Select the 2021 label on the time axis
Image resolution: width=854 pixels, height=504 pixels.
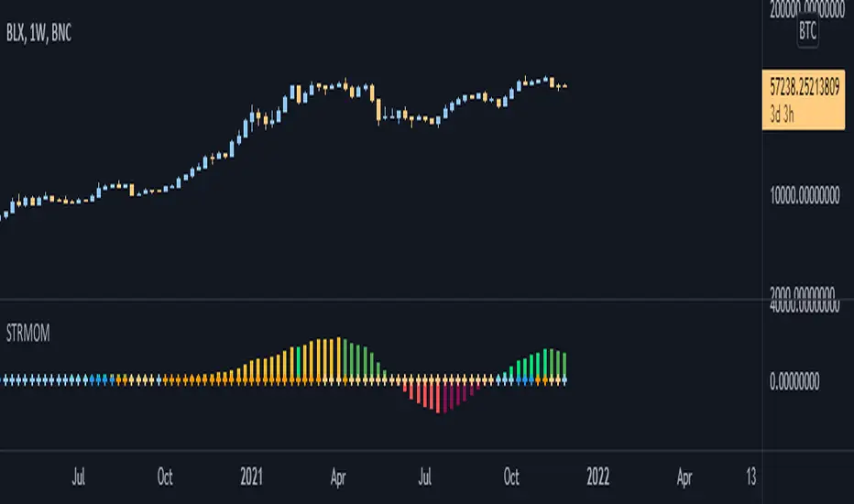[251, 477]
